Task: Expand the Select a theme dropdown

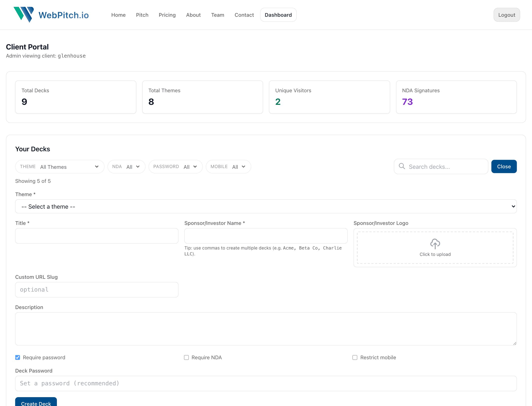Action: coord(266,206)
